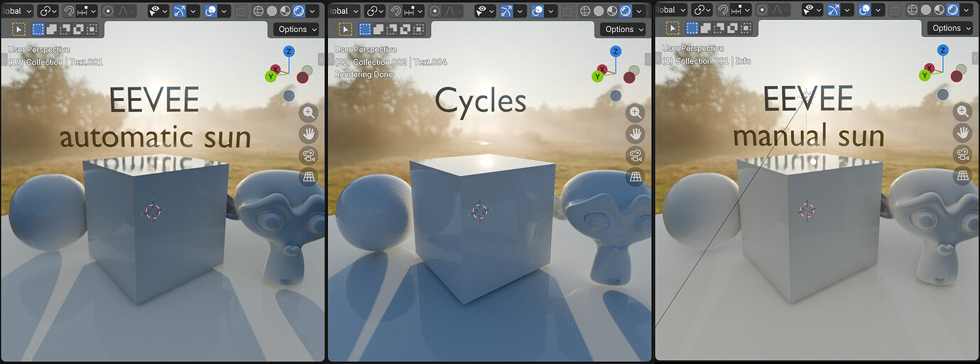This screenshot has height=364, width=980.
Task: Toggle camera view icon in EEVEE manual sun viewport
Action: 962,155
